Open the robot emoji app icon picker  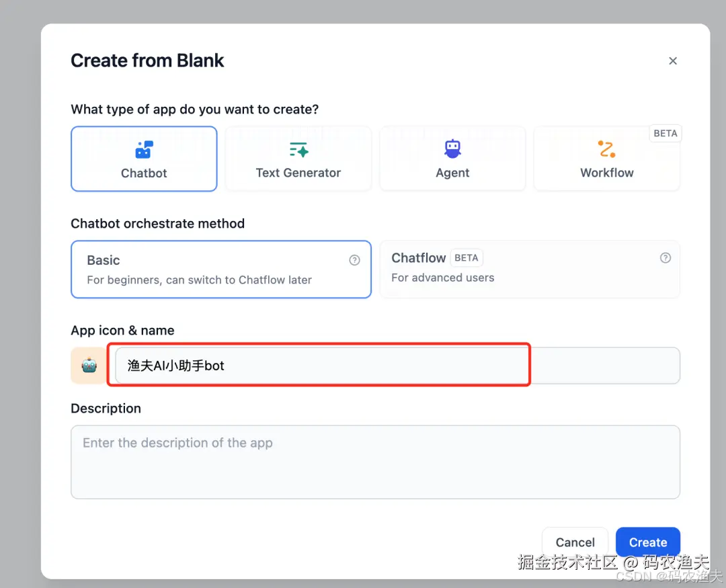coord(89,366)
